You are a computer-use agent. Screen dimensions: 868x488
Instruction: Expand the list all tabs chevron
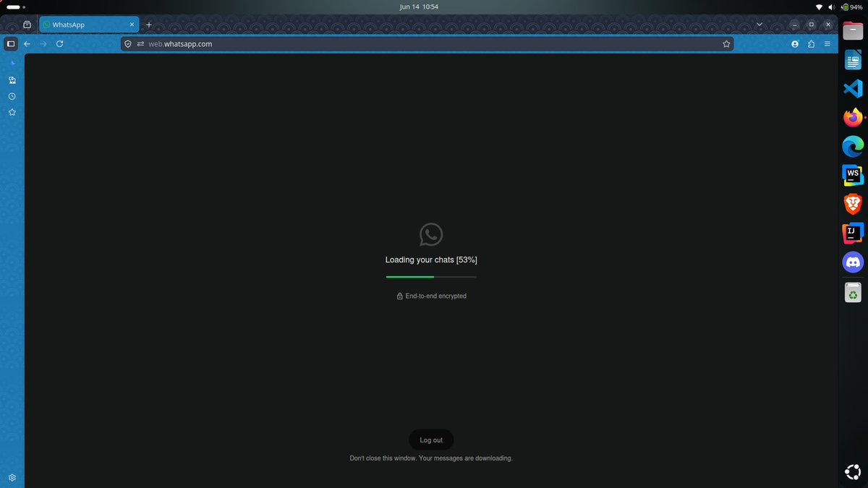coord(759,25)
